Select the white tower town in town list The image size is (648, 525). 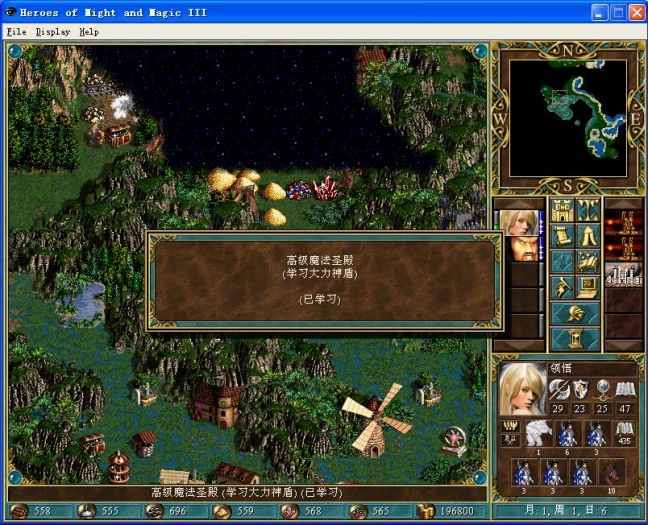(623, 274)
